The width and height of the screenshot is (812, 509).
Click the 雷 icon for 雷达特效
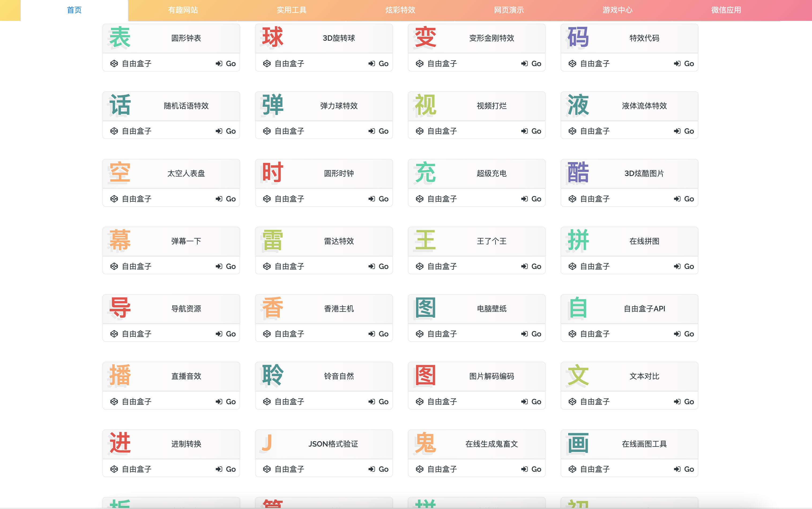pyautogui.click(x=273, y=240)
